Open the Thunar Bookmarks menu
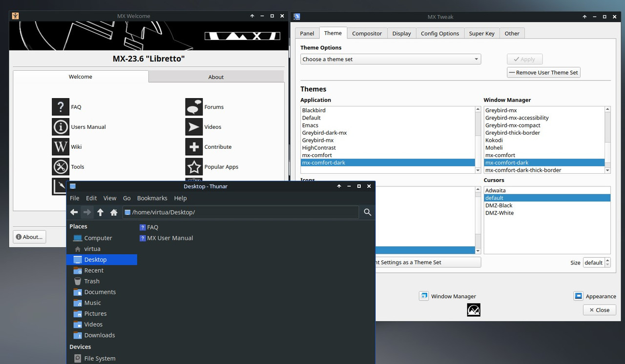Screen dimensions: 625x364 152,198
